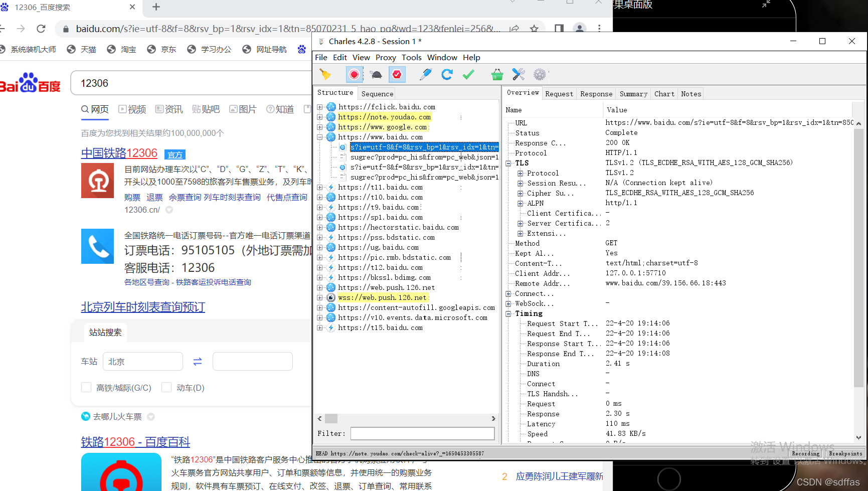This screenshot has width=868, height=491.
Task: Open the Edit menu in Charles
Action: 340,57
